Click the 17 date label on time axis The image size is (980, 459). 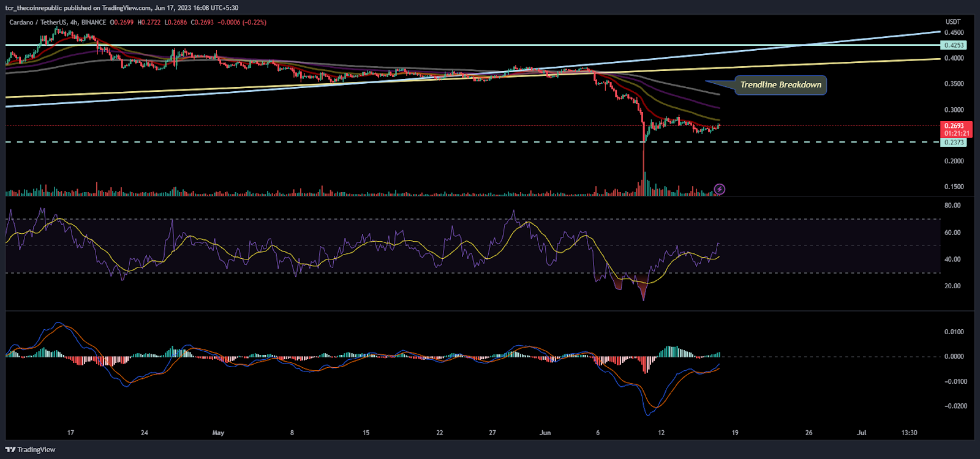point(70,433)
